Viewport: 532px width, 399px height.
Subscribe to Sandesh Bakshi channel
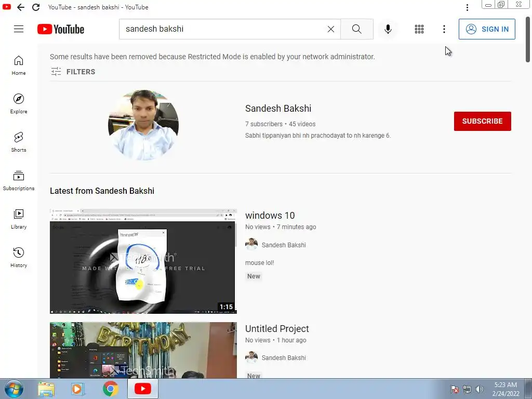(x=483, y=121)
